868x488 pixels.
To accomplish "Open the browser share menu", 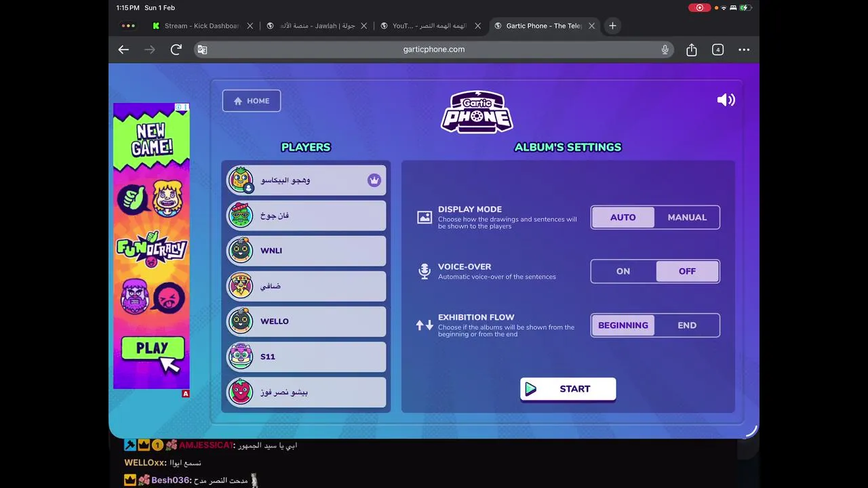I will click(x=692, y=49).
